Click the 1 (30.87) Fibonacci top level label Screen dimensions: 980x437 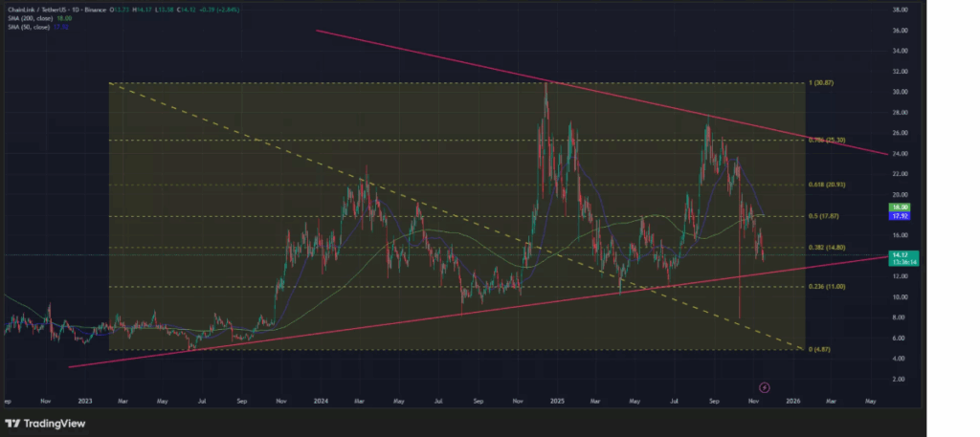[x=824, y=83]
